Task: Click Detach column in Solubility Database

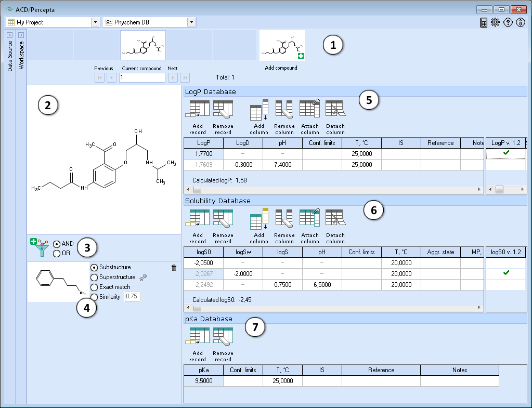Action: click(x=335, y=227)
